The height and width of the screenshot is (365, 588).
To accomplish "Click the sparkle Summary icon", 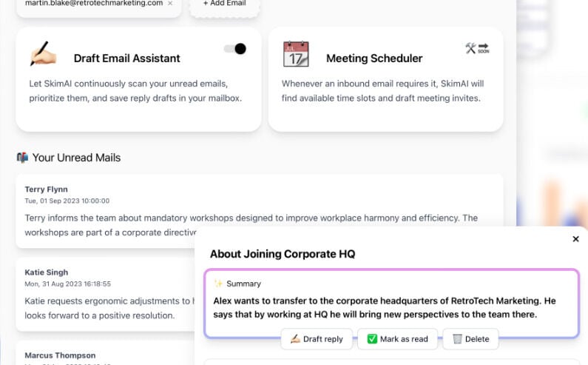I will pyautogui.click(x=218, y=284).
